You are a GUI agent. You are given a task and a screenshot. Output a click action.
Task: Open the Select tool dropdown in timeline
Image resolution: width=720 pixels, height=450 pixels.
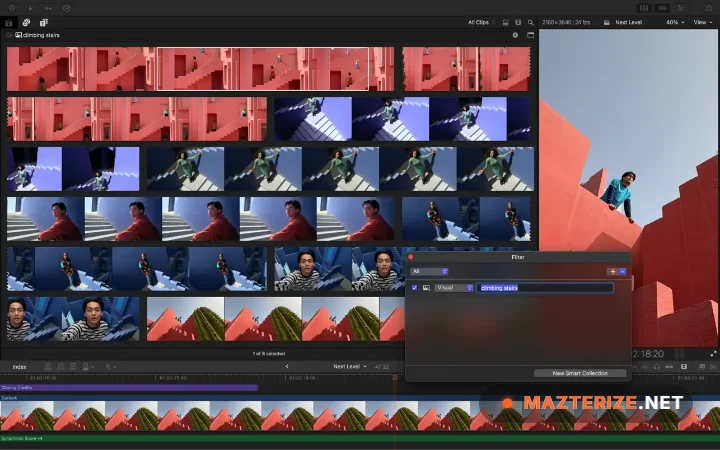pyautogui.click(x=111, y=367)
